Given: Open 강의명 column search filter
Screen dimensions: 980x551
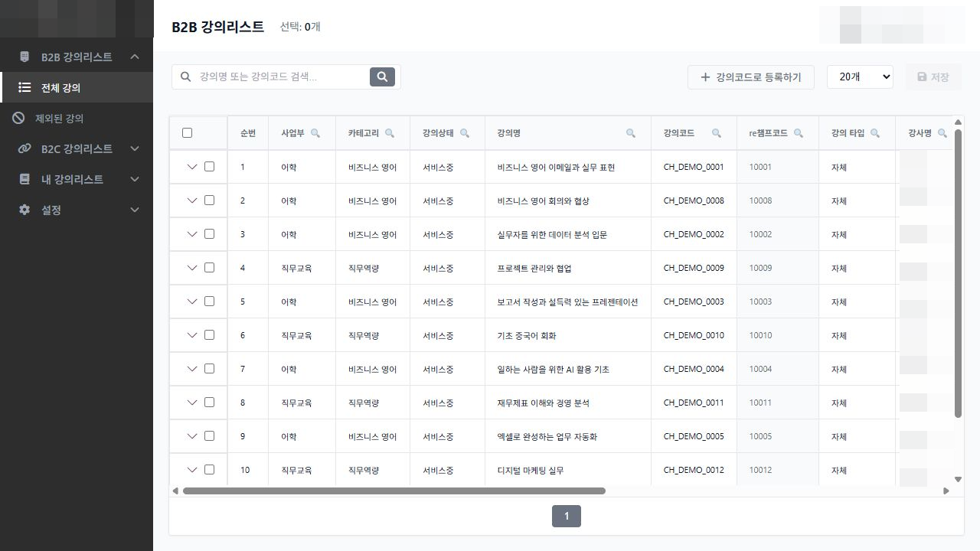Looking at the screenshot, I should coord(631,133).
